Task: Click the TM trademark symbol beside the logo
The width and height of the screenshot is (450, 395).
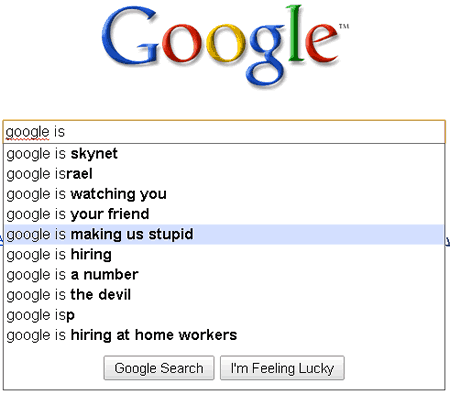Action: click(x=344, y=26)
